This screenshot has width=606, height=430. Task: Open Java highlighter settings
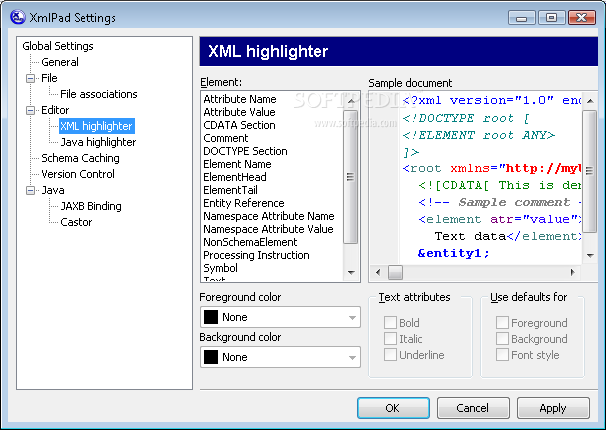98,142
